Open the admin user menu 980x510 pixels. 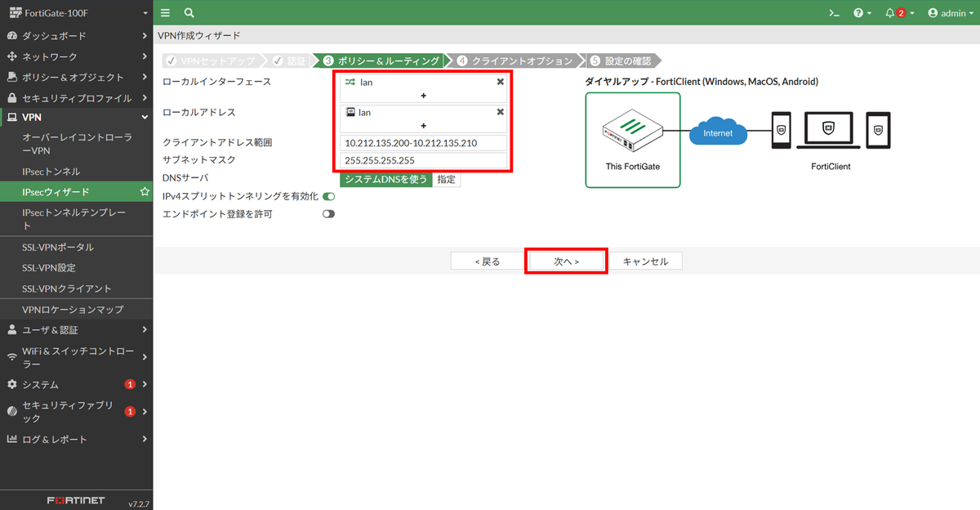tap(951, 13)
